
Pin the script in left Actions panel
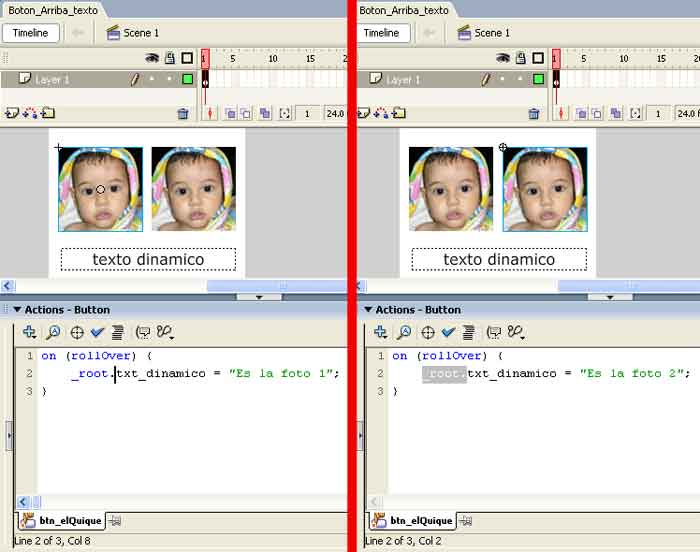click(x=115, y=521)
